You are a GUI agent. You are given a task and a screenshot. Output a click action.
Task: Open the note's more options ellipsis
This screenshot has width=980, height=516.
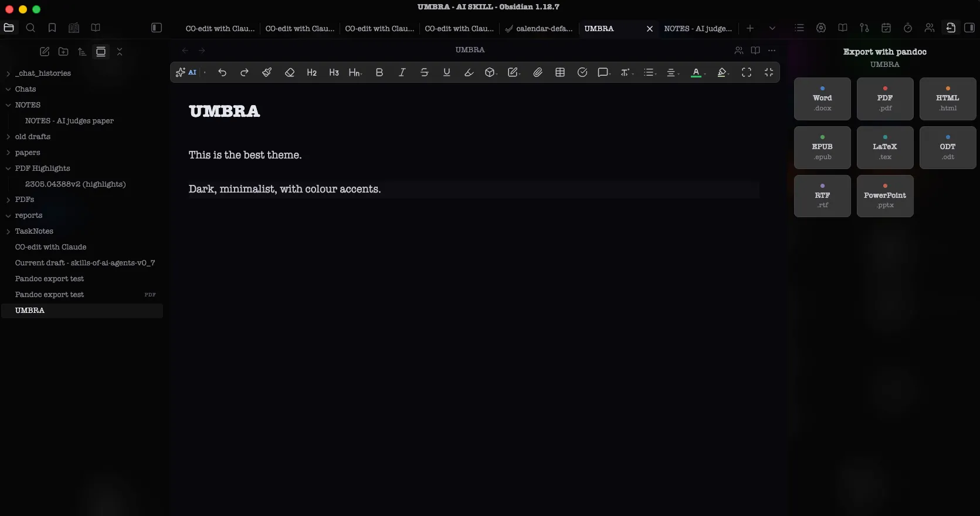[772, 50]
